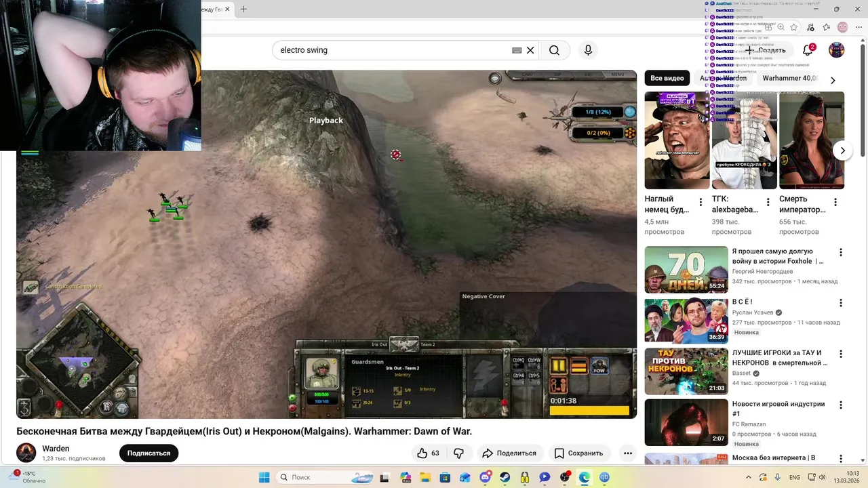Start voice search with the microphone icon
This screenshot has width=868, height=488.
[588, 50]
